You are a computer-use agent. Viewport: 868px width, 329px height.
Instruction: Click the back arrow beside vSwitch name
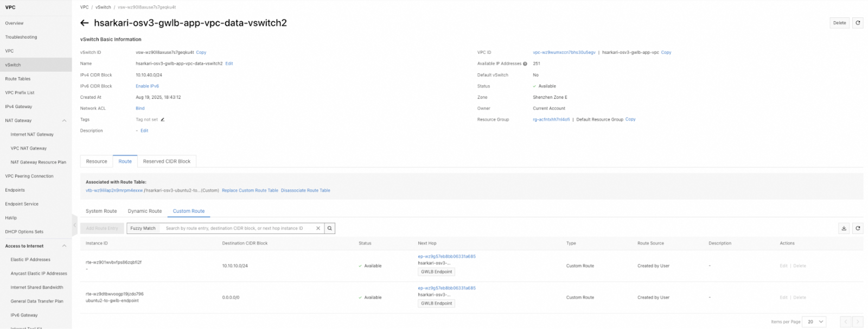click(x=84, y=23)
